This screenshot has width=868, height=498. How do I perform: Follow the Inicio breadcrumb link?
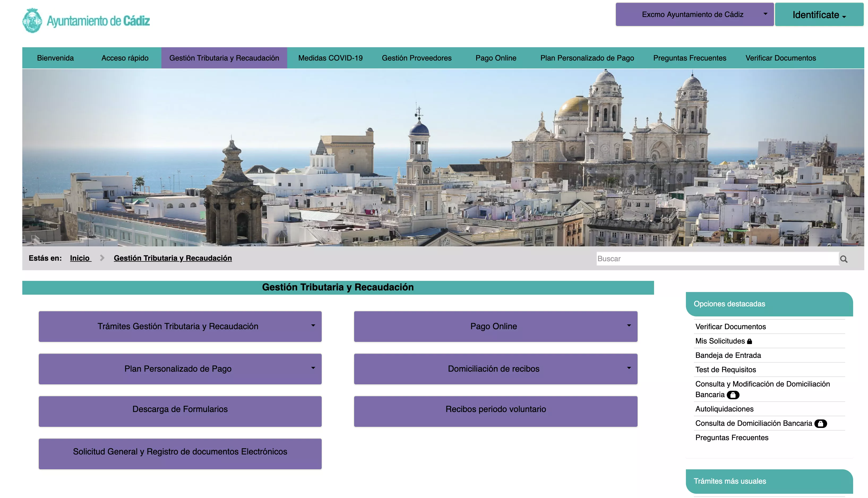click(x=80, y=258)
